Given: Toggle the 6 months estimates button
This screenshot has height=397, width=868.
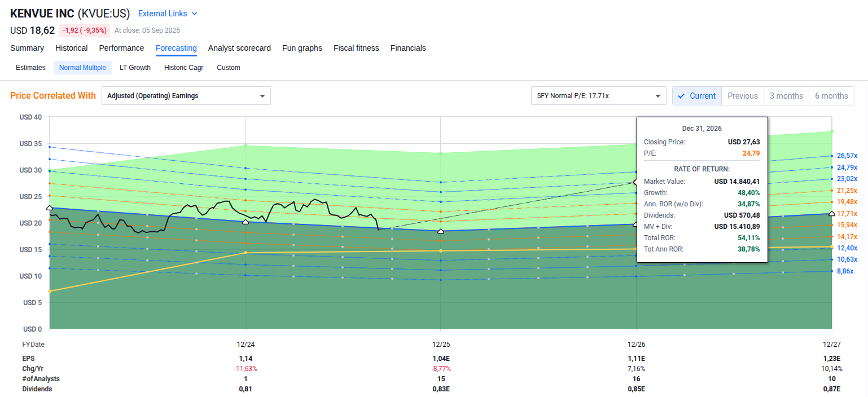Looking at the screenshot, I should (831, 96).
